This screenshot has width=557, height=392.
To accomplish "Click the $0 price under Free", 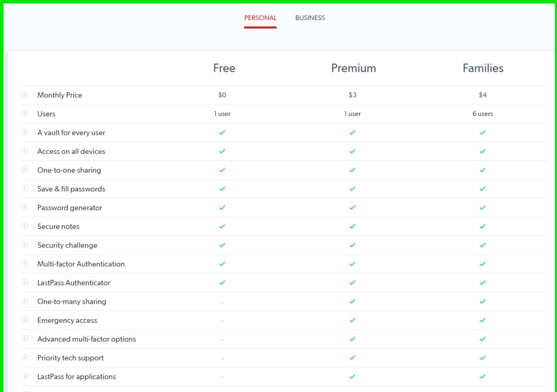I will click(x=222, y=95).
